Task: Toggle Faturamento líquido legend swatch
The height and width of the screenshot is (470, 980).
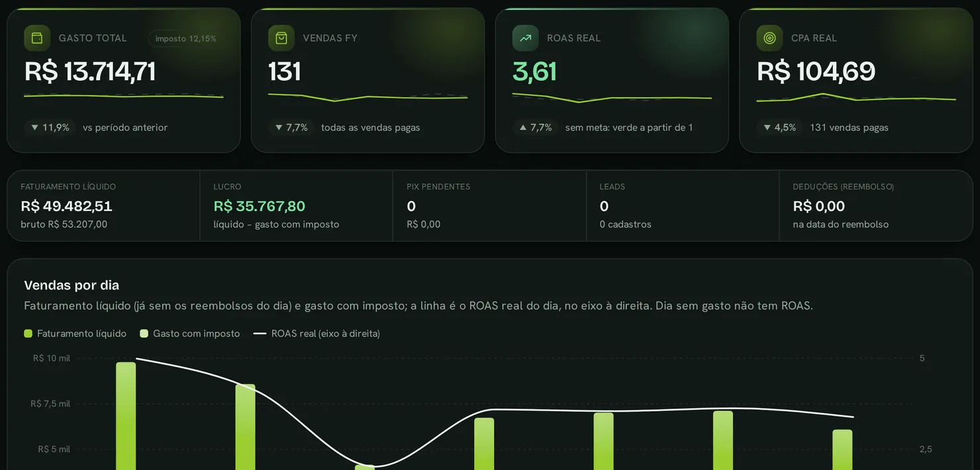Action: pyautogui.click(x=28, y=334)
